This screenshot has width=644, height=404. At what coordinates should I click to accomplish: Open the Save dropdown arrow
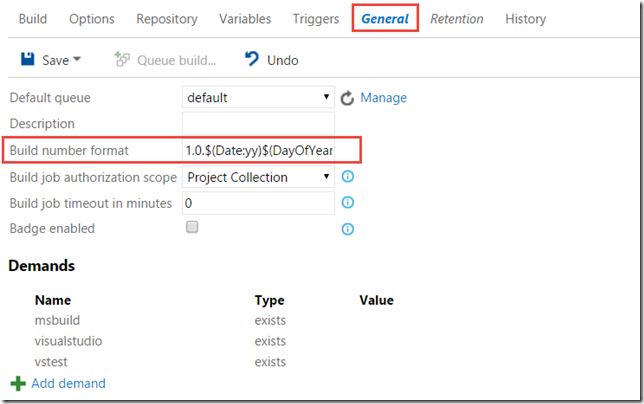point(76,60)
